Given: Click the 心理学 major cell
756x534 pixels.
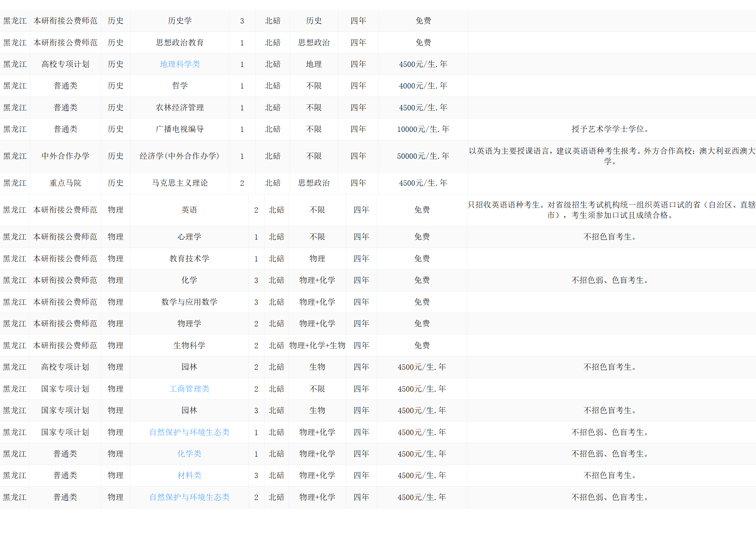Looking at the screenshot, I should tap(189, 237).
